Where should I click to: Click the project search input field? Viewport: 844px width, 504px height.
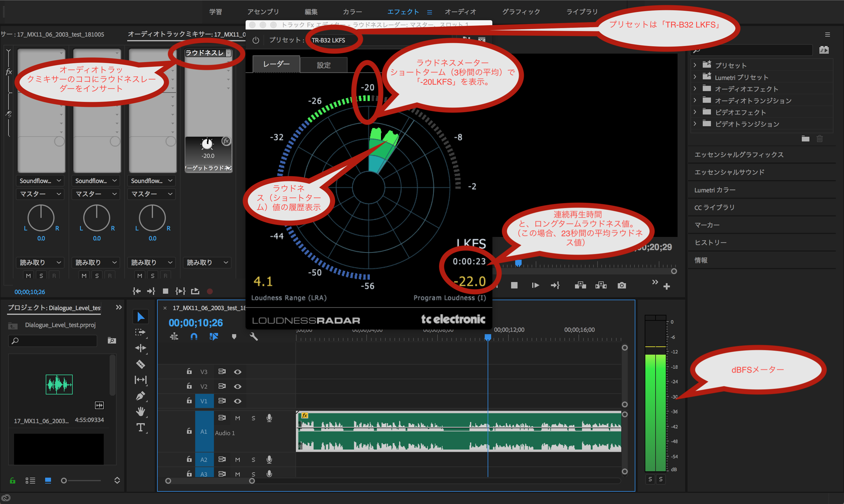pyautogui.click(x=55, y=341)
